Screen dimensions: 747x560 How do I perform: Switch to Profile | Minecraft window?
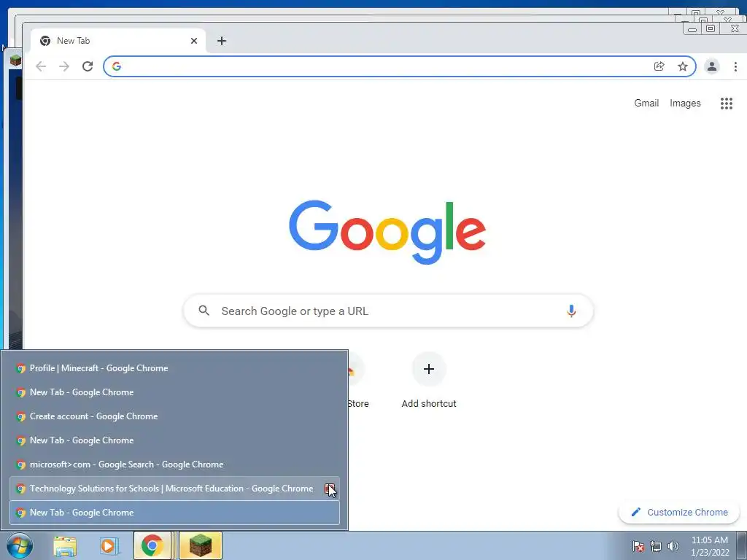click(174, 368)
